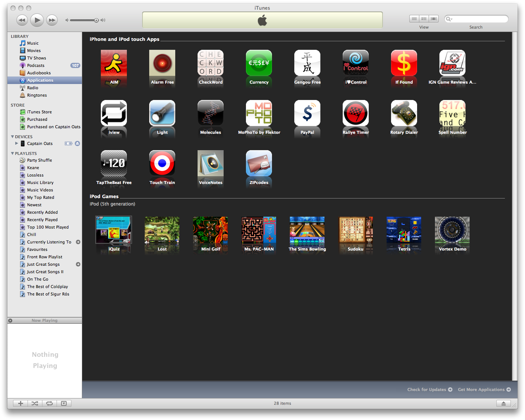Toggle the Now Playing artwork pane arrow
Viewport: 525px width, 420px height.
pyautogui.click(x=10, y=320)
